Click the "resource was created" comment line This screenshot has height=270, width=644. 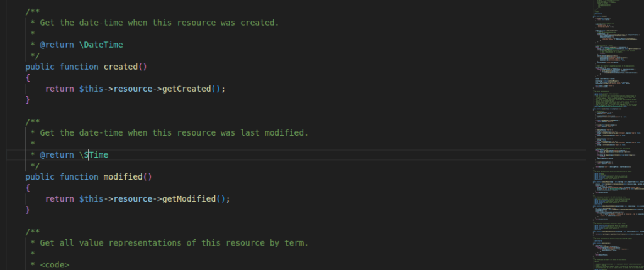click(158, 23)
